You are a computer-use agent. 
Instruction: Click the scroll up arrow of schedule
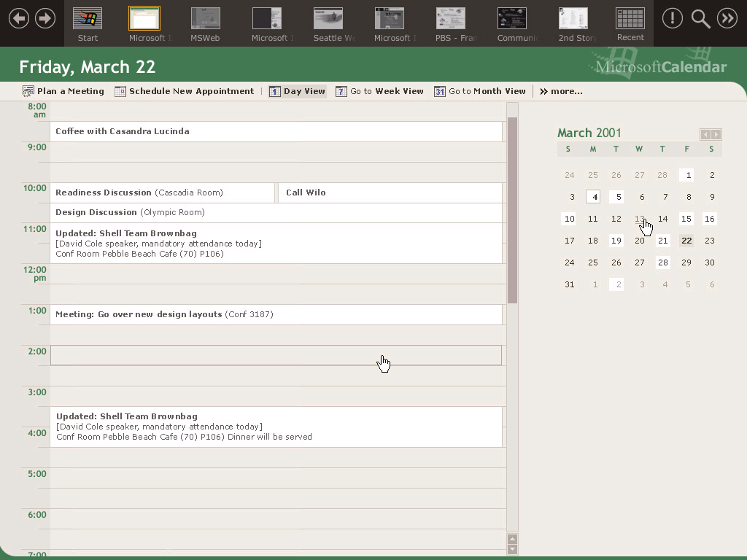[512, 539]
